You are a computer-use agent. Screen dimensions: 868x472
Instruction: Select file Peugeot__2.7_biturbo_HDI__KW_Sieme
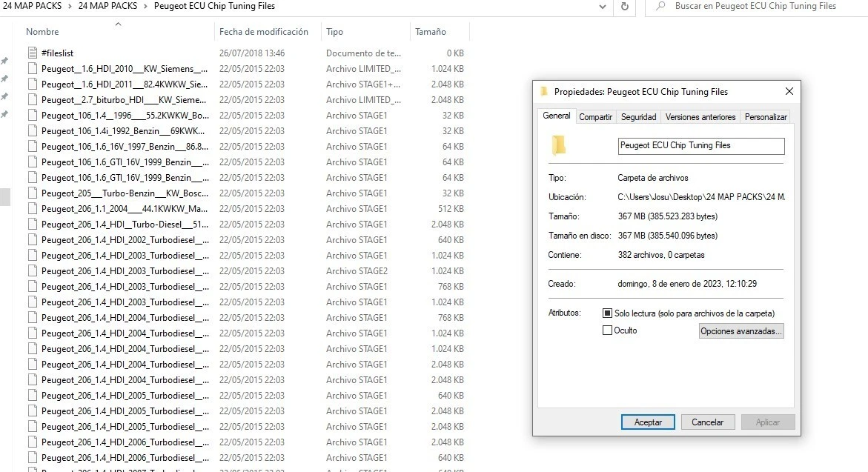(124, 99)
